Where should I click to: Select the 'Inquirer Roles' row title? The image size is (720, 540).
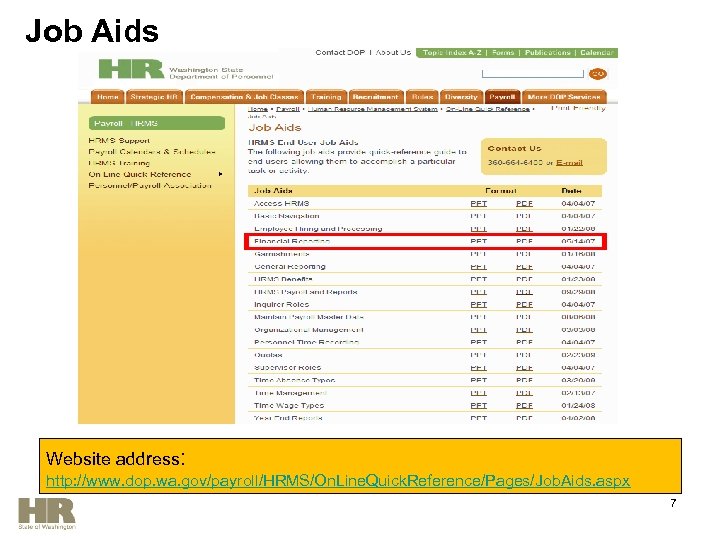pos(281,304)
